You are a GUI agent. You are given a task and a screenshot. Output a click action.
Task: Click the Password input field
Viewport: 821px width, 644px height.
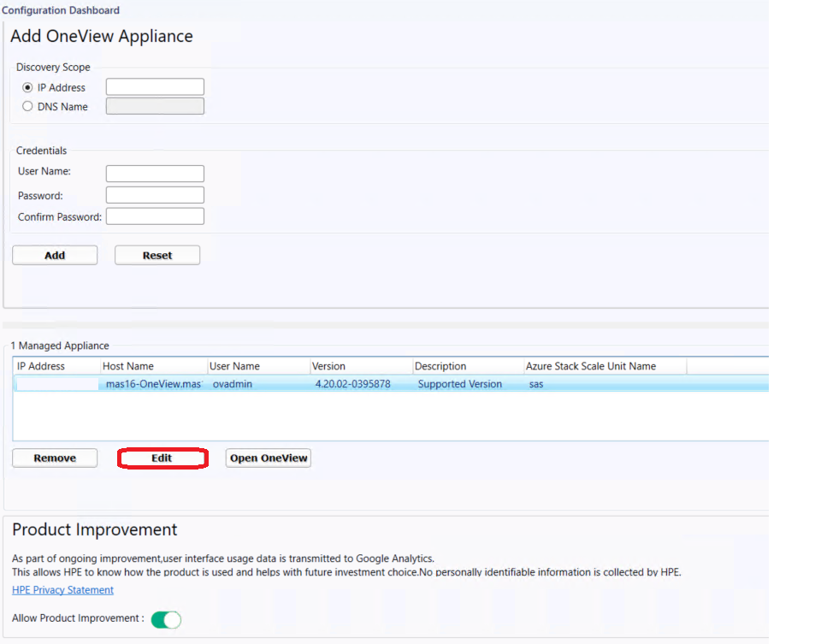(x=155, y=194)
